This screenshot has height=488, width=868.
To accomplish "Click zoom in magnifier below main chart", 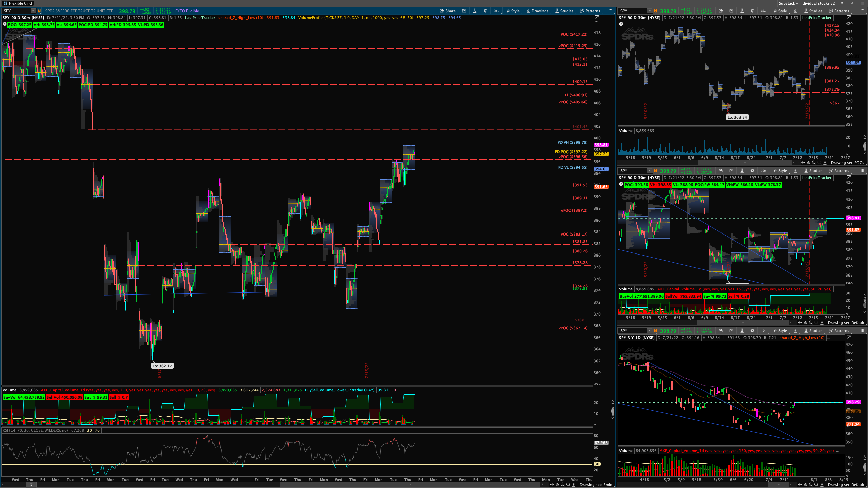I will (563, 485).
